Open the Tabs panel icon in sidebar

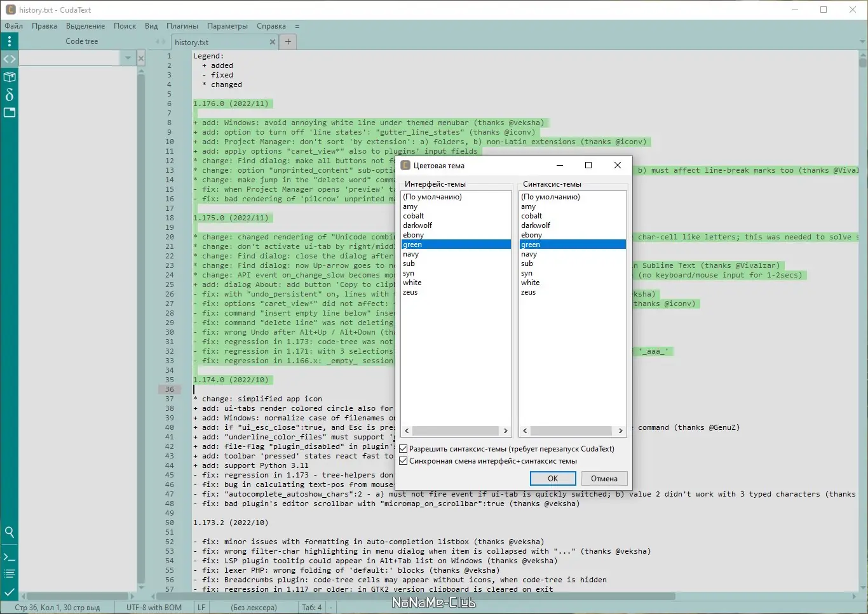[x=10, y=112]
